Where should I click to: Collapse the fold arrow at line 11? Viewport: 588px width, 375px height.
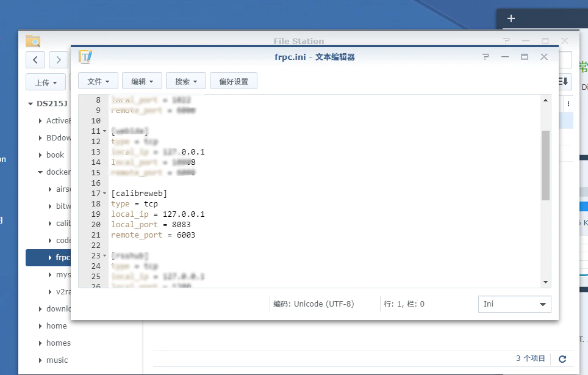click(104, 132)
